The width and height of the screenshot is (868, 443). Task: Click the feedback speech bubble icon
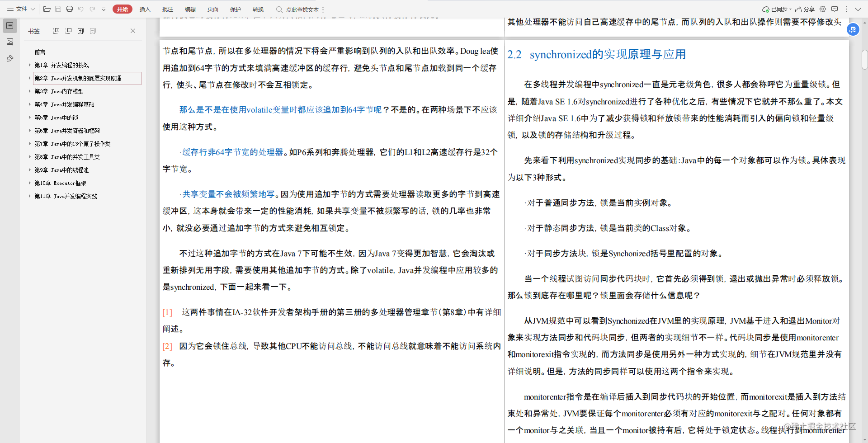pos(835,9)
